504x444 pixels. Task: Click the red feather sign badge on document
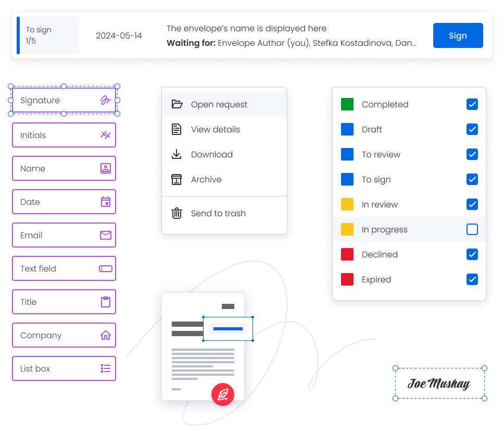(223, 394)
